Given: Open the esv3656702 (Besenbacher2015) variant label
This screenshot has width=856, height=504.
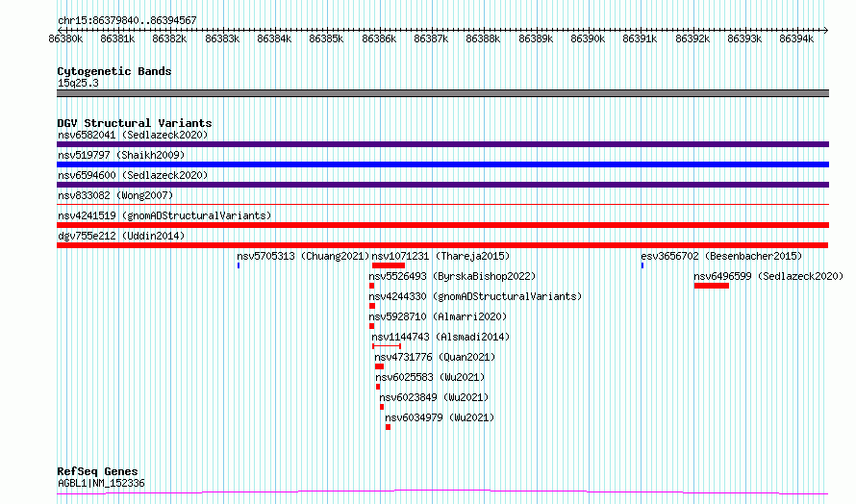Looking at the screenshot, I should point(721,256).
